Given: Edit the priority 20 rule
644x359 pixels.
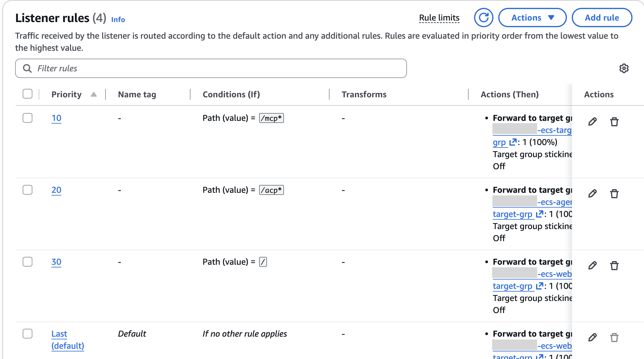Looking at the screenshot, I should (593, 194).
